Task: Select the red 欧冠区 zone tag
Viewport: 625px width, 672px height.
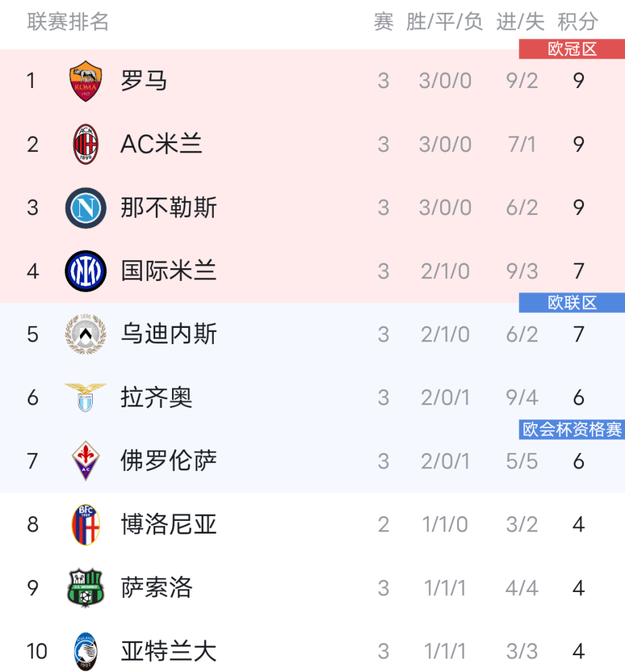Action: point(572,49)
